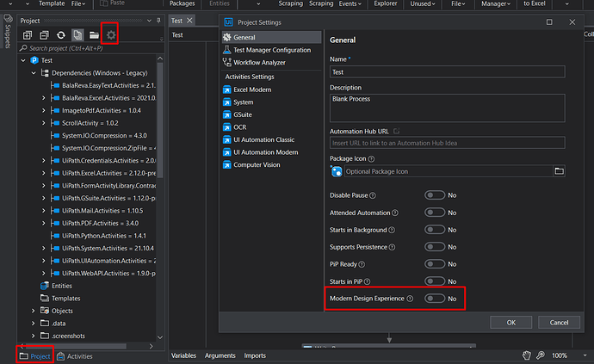
Task: Open the Snippets side panel
Action: [x=8, y=31]
